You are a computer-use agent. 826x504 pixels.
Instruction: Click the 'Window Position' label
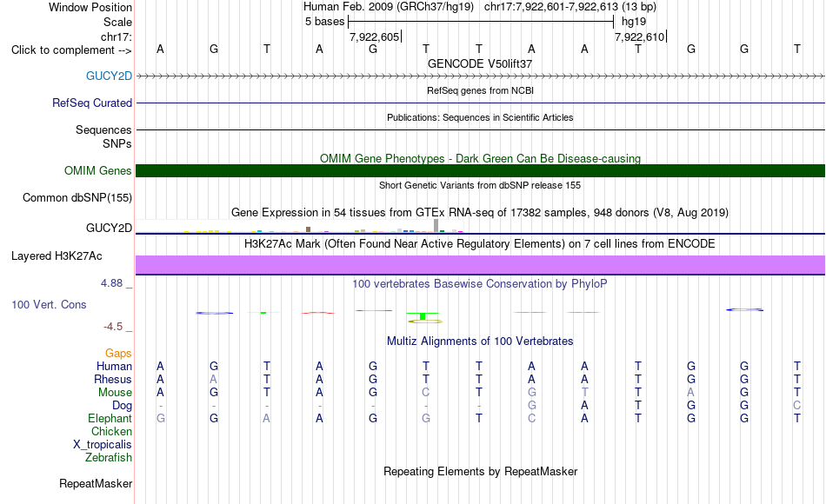pos(90,7)
